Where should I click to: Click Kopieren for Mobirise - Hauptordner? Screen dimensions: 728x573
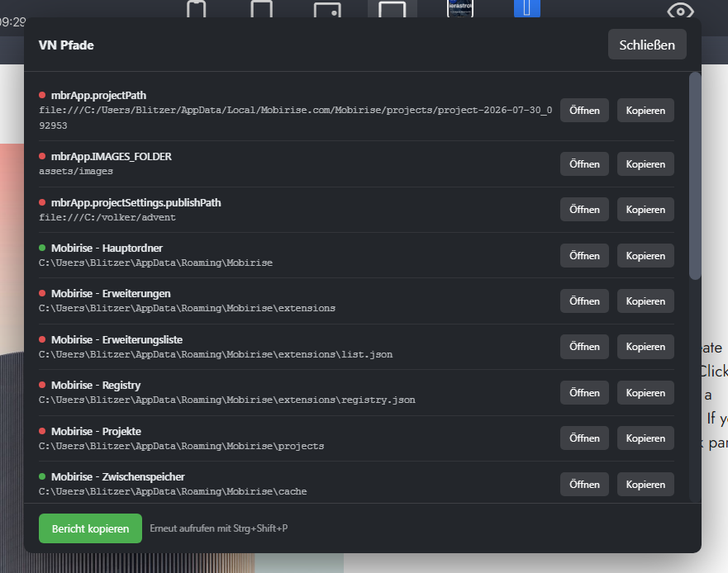pyautogui.click(x=645, y=256)
